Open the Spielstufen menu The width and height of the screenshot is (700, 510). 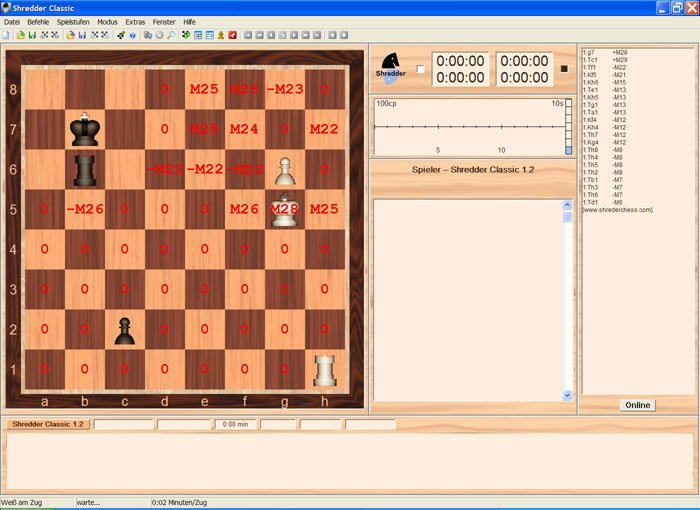tap(73, 22)
